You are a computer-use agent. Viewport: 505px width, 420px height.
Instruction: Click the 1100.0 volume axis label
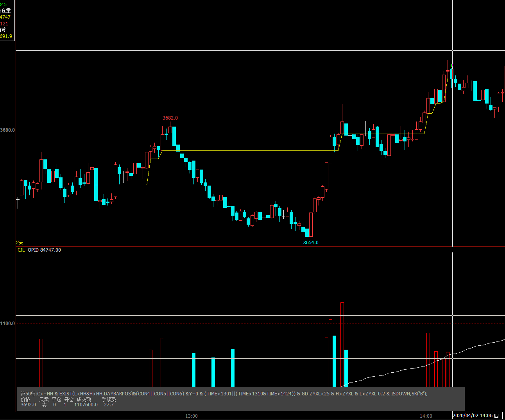pos(7,323)
